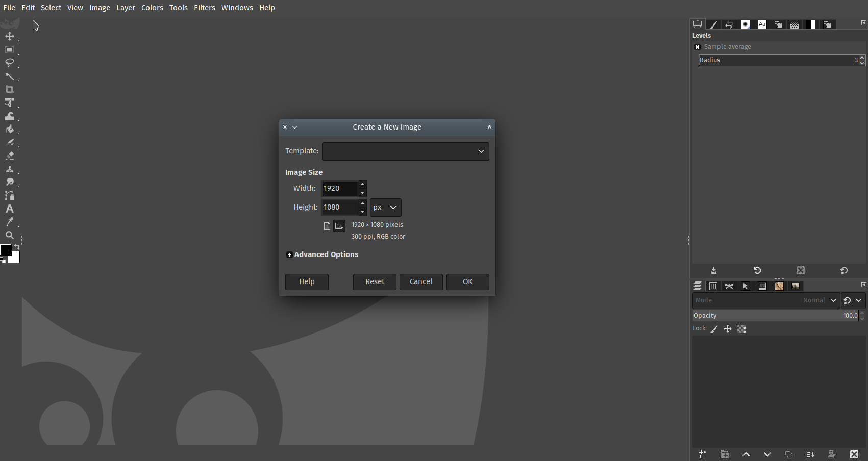Toggle lock pixels brush icon

(714, 329)
